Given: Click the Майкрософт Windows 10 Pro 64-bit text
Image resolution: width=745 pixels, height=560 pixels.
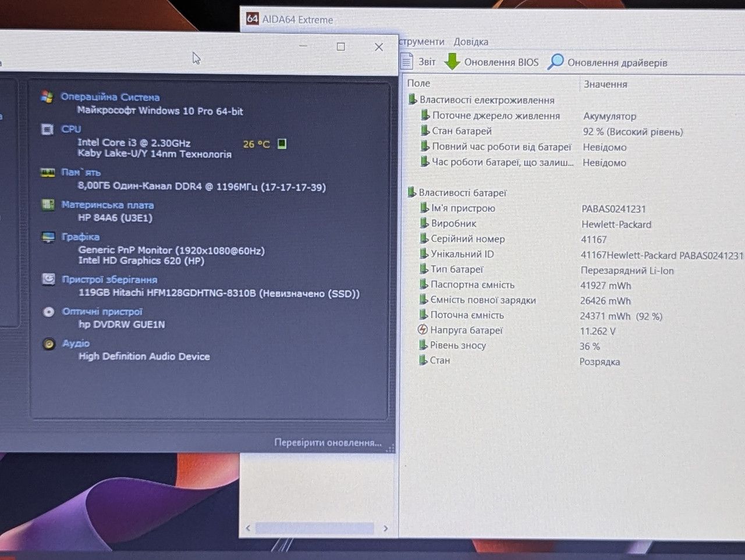Looking at the screenshot, I should tap(160, 110).
